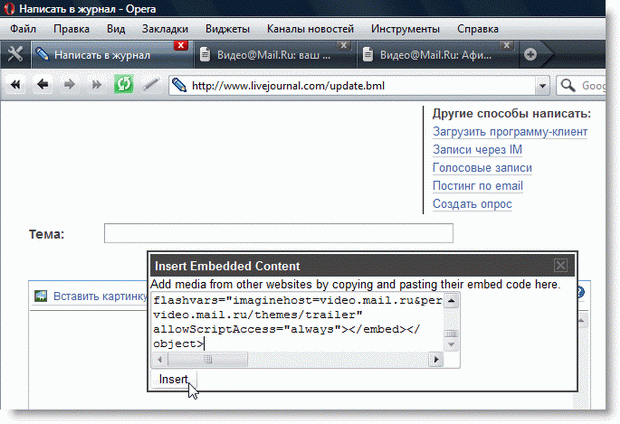Click the Тема input field
The height and width of the screenshot is (424, 620).
[x=278, y=233]
